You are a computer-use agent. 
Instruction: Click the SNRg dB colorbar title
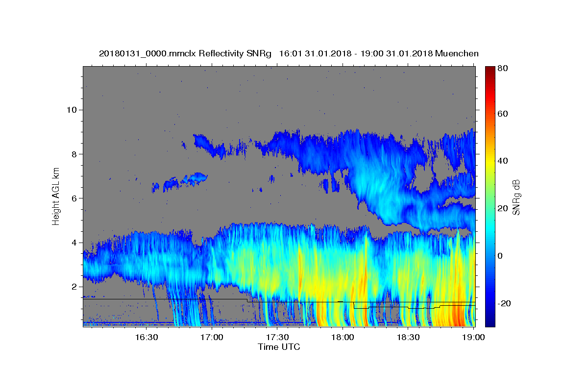pyautogui.click(x=516, y=197)
